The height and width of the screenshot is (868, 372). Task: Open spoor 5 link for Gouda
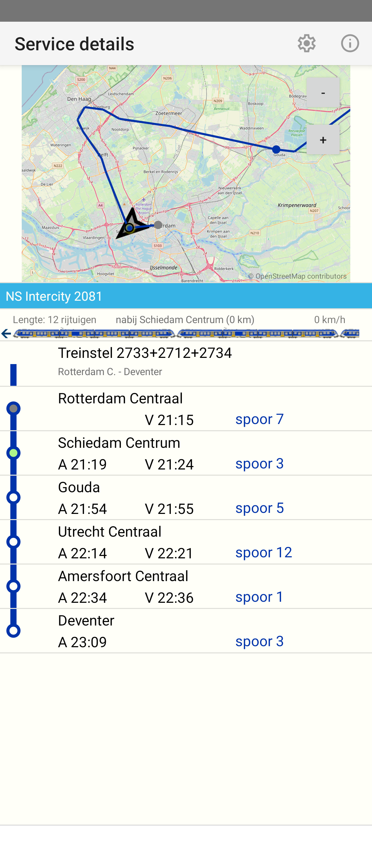259,508
